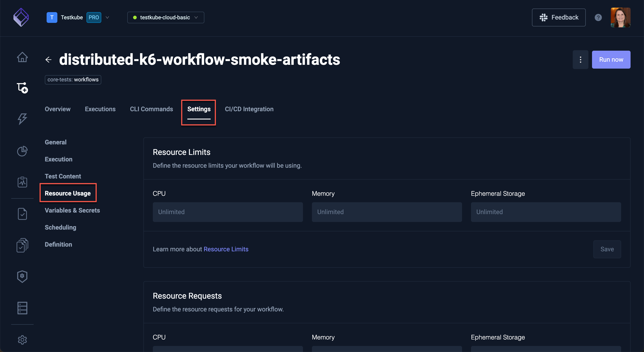The width and height of the screenshot is (644, 352).
Task: Open the shield security settings icon
Action: (22, 276)
